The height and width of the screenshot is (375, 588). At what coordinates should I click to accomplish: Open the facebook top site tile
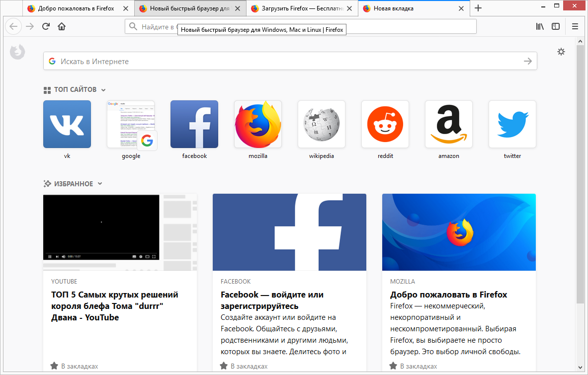tap(194, 124)
